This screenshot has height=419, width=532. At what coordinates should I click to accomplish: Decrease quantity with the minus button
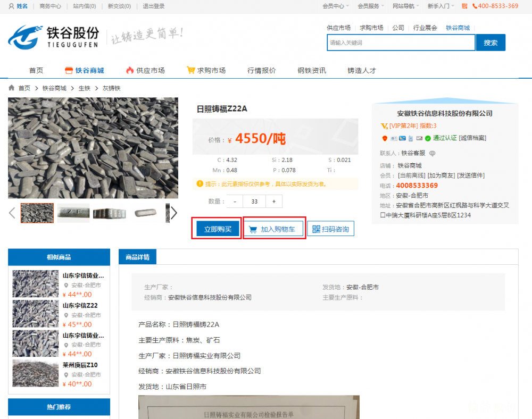235,202
